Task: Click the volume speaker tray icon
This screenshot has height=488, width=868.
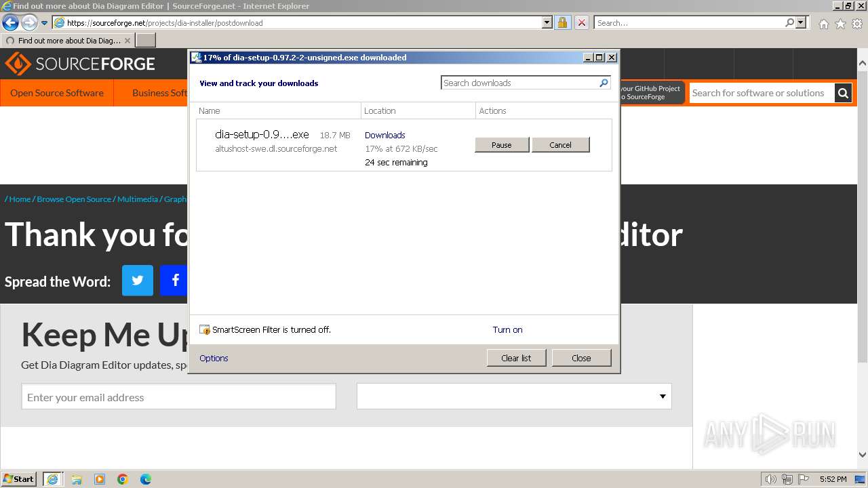Action: [x=771, y=479]
